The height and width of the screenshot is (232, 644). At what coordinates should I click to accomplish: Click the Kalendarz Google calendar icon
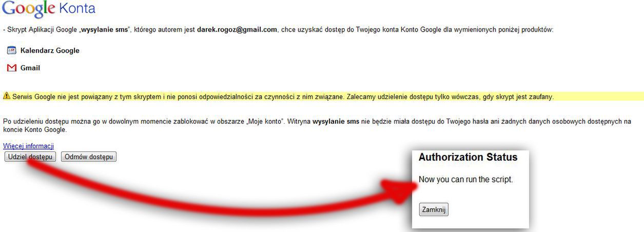(11, 50)
